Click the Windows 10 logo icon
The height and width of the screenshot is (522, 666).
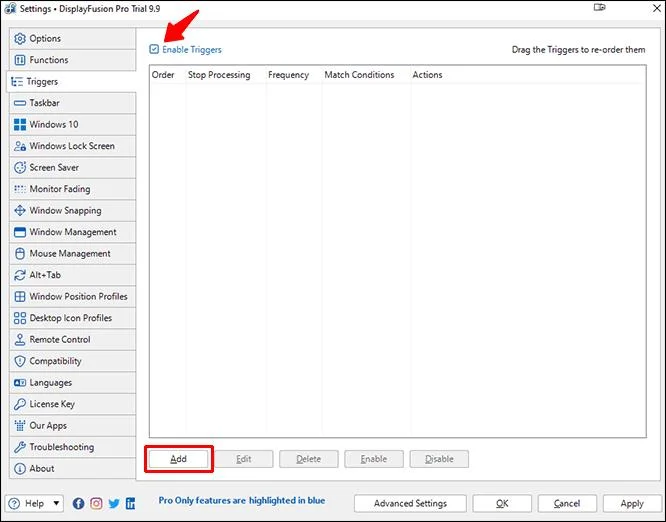[20, 124]
